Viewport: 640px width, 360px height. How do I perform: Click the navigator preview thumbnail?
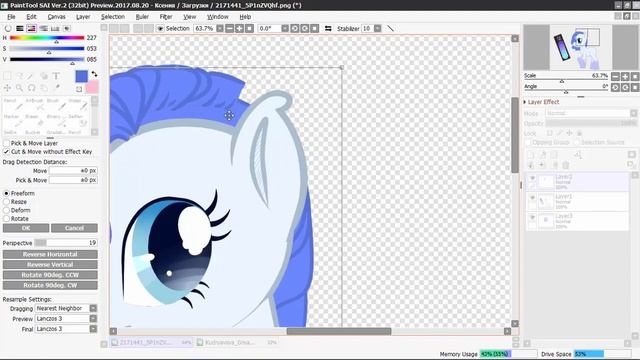(x=581, y=47)
